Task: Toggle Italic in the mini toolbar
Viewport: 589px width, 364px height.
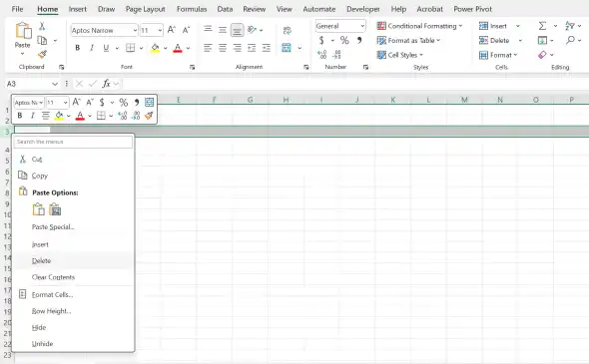Action: (33, 116)
